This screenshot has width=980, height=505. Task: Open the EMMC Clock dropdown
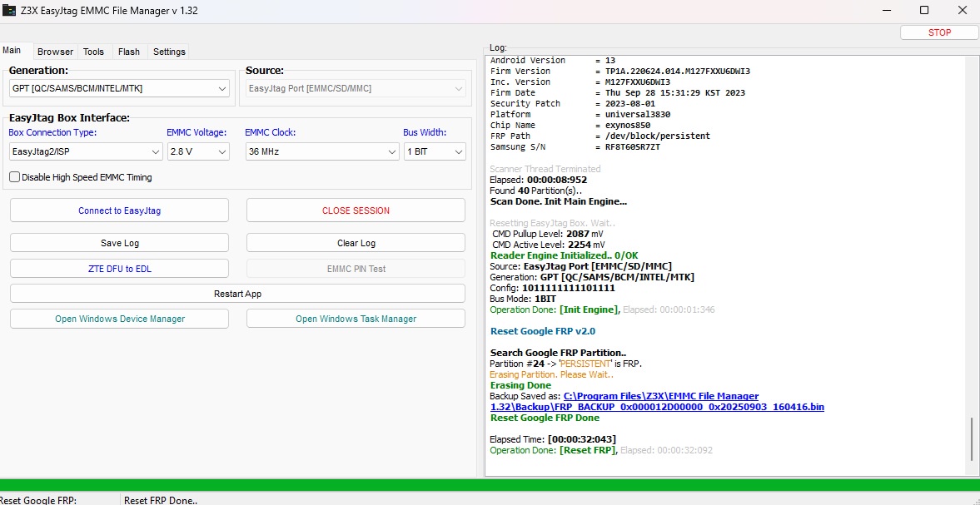coord(392,152)
